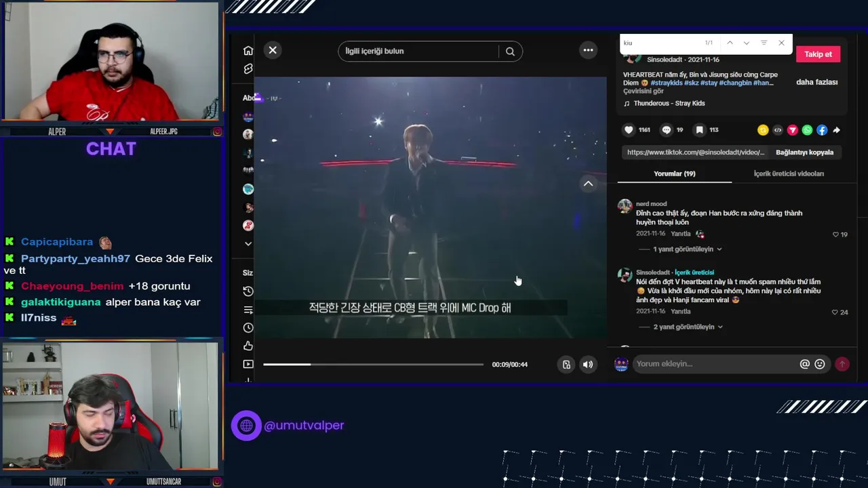868x488 pixels.
Task: Share to WhatsApp
Action: click(807, 130)
